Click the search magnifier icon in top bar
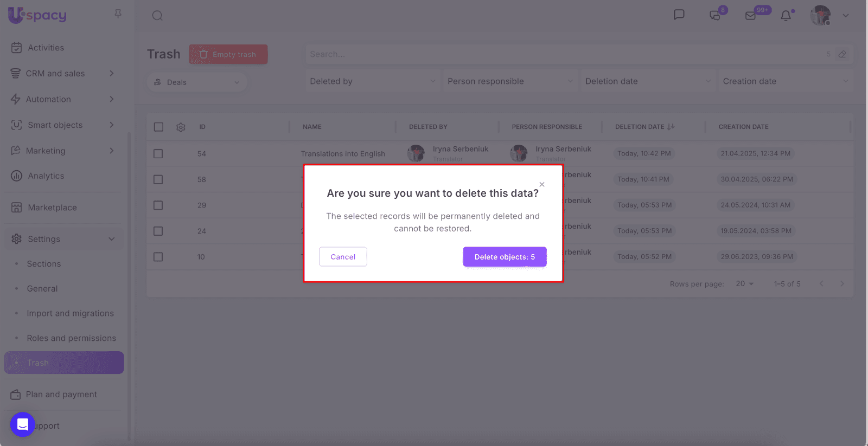 pyautogui.click(x=157, y=16)
